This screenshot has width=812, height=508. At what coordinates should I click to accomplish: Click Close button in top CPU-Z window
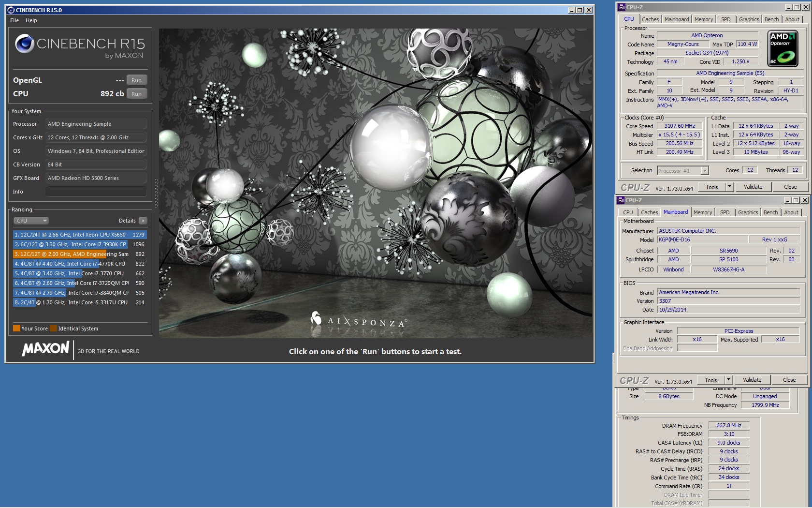pos(790,187)
